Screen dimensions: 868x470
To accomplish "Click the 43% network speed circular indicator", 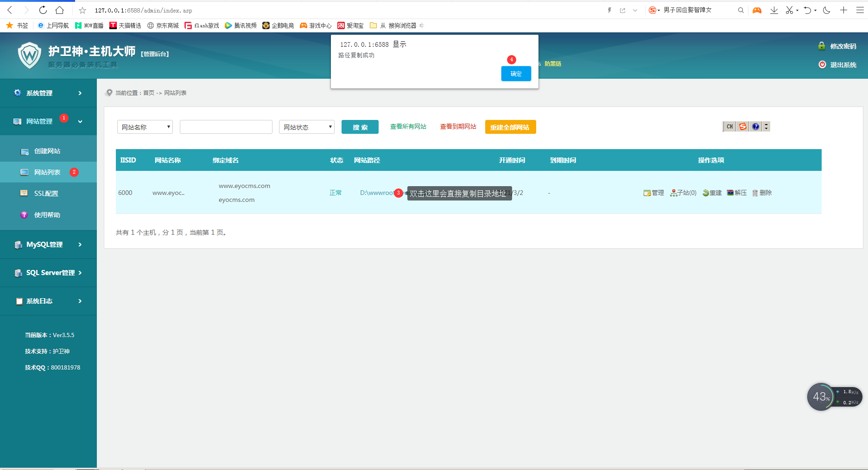I will tap(821, 397).
